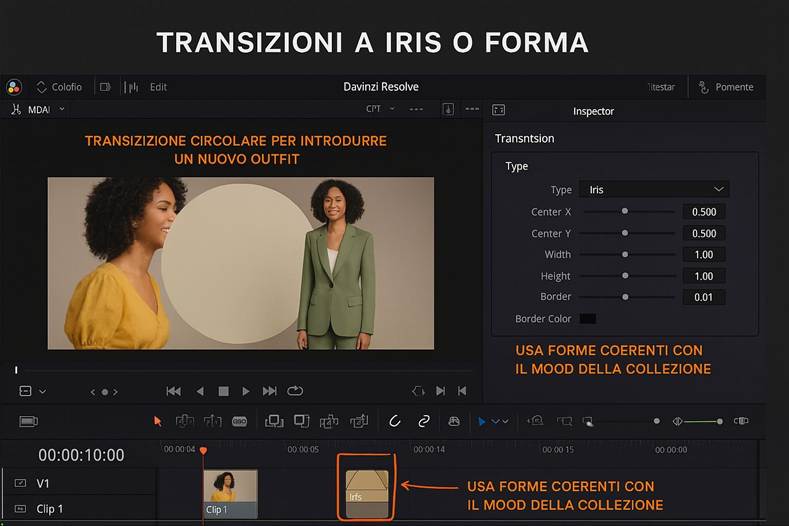Viewport: 789px width, 526px height.
Task: Edit the Border value 0.01
Action: pyautogui.click(x=703, y=297)
